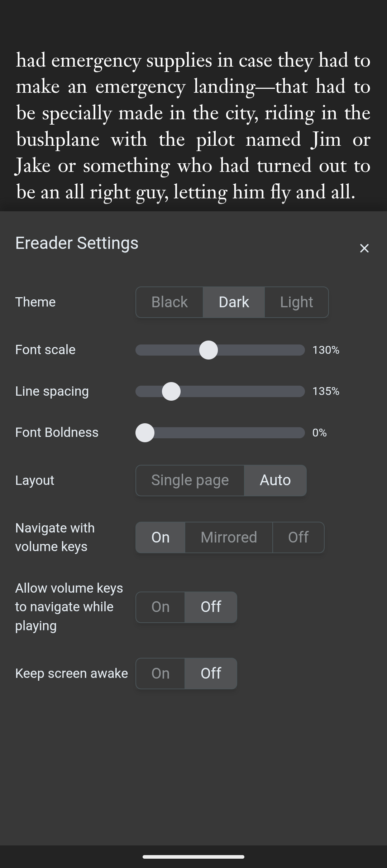Click the Font Boldness slider handle
The width and height of the screenshot is (387, 868).
[x=145, y=433]
